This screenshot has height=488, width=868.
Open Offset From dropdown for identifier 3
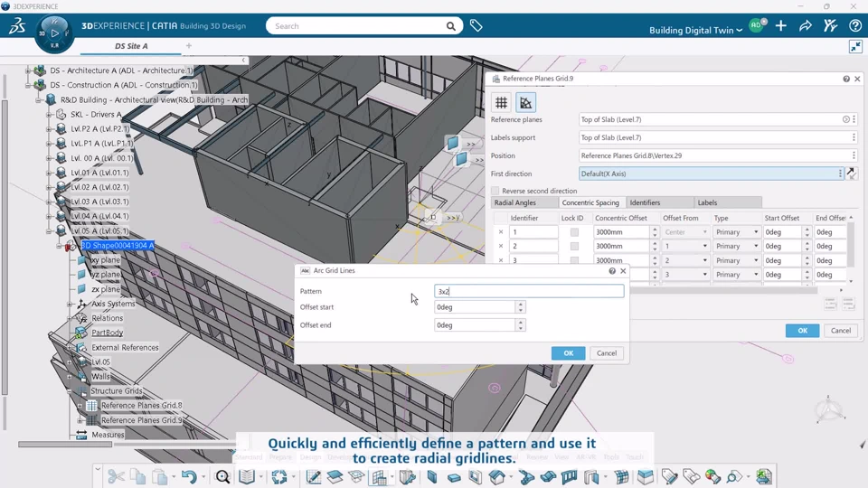(x=704, y=260)
